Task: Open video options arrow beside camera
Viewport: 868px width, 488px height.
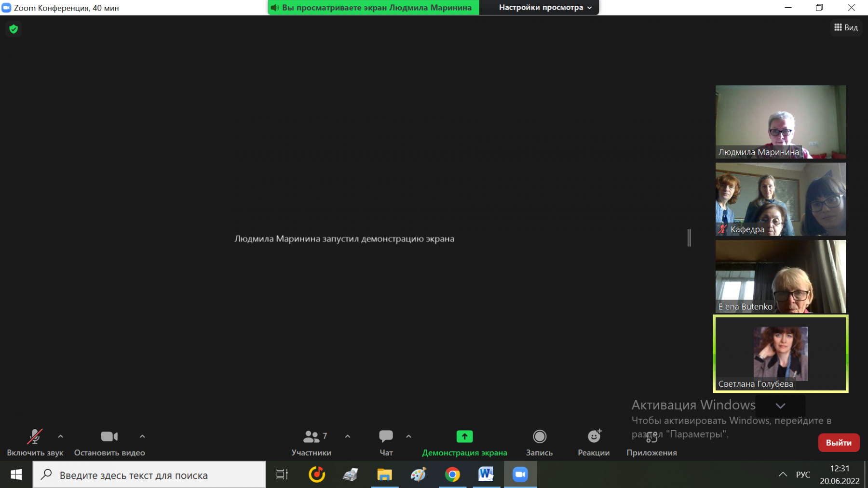Action: 142,436
